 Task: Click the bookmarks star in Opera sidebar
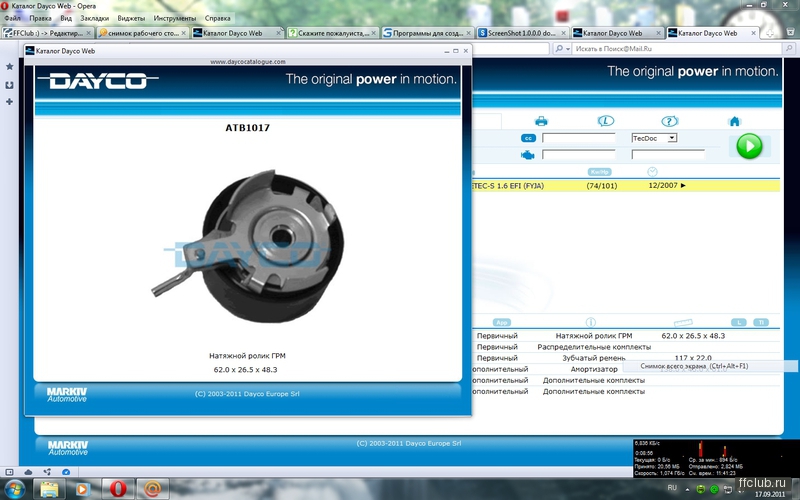(x=9, y=67)
